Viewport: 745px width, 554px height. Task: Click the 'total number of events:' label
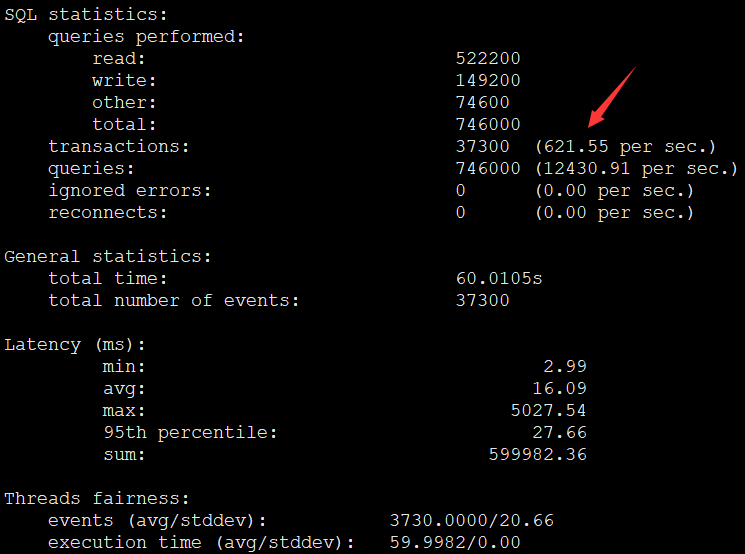(173, 301)
